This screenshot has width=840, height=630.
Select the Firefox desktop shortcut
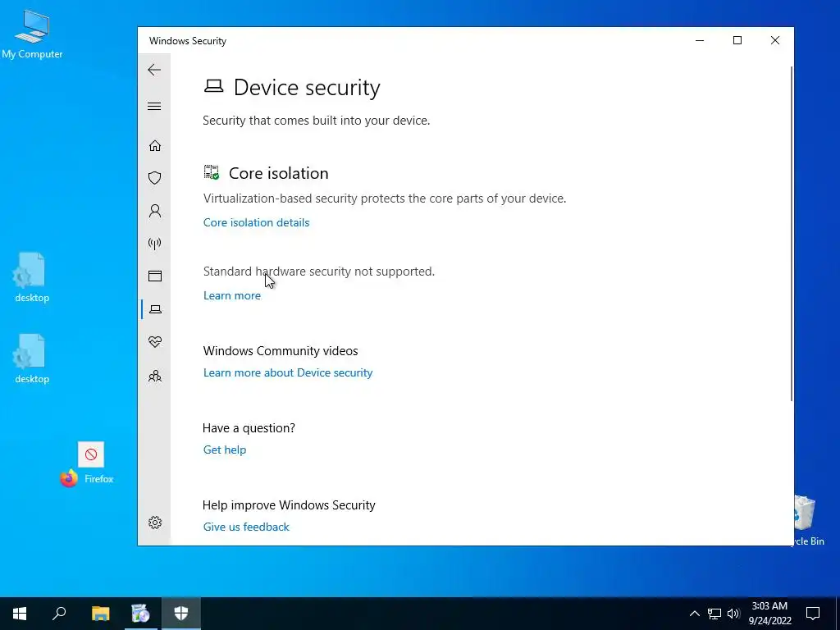pos(87,464)
